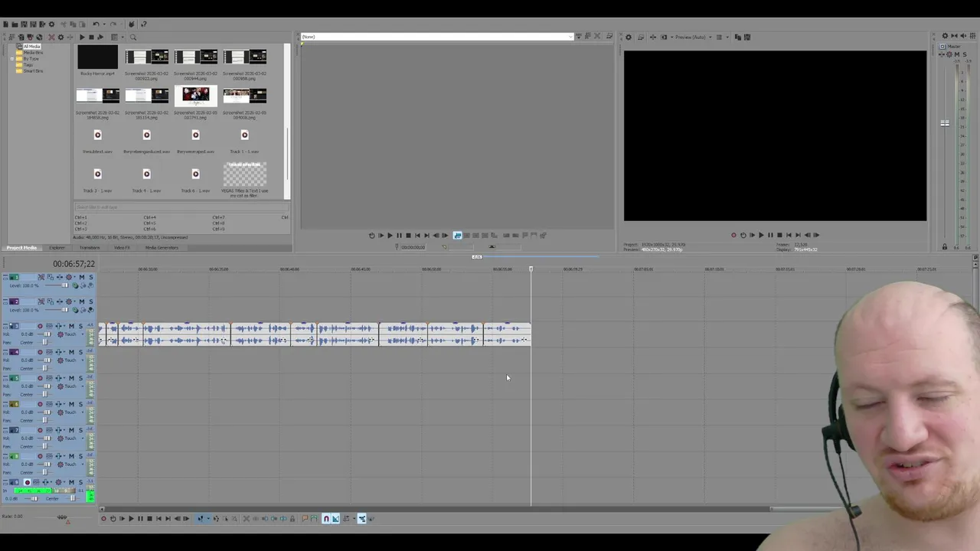
Task: Select the Normal Edit tool
Action: (201, 519)
